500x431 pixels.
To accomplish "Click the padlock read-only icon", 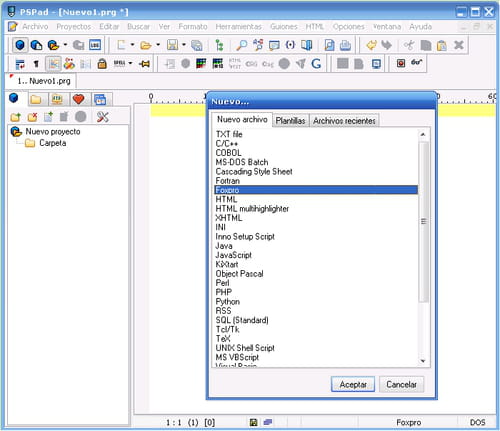I will pos(102,63).
